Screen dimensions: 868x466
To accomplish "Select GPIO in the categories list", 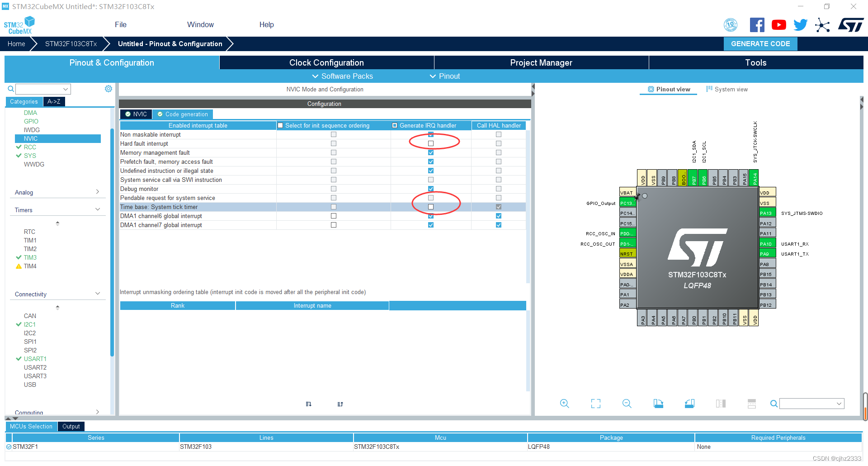I will (31, 121).
